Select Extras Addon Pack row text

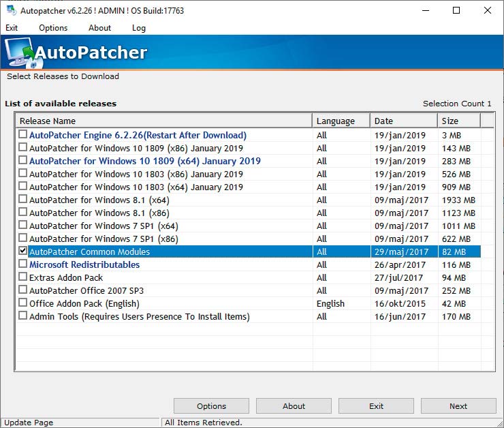tap(66, 277)
